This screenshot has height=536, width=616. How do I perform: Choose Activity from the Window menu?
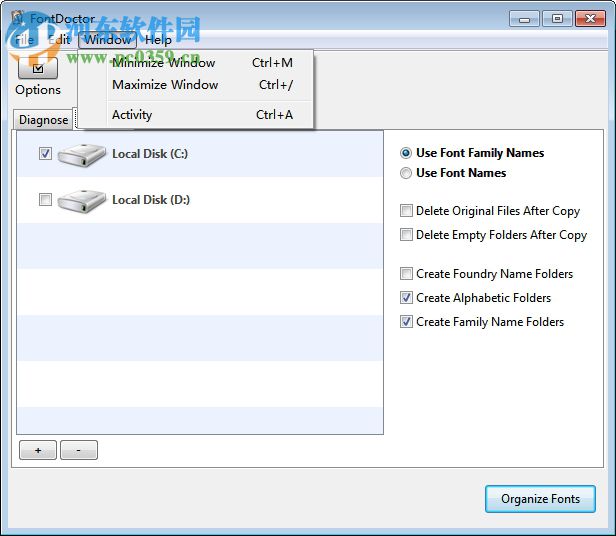click(x=196, y=115)
